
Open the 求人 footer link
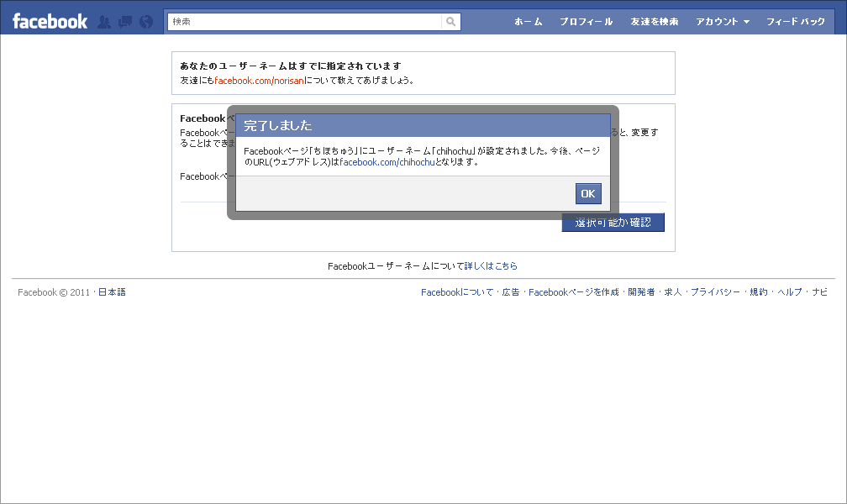(672, 292)
